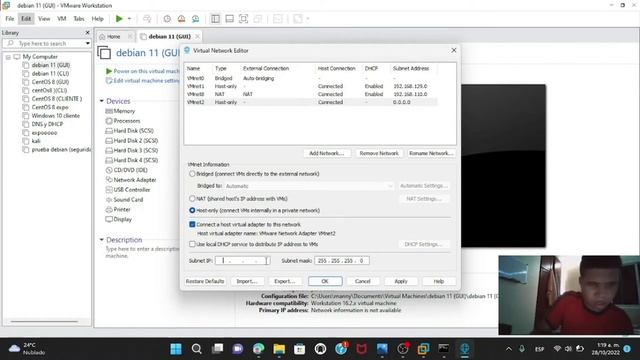Click the Remove Network button
640x360 pixels.
(x=379, y=153)
